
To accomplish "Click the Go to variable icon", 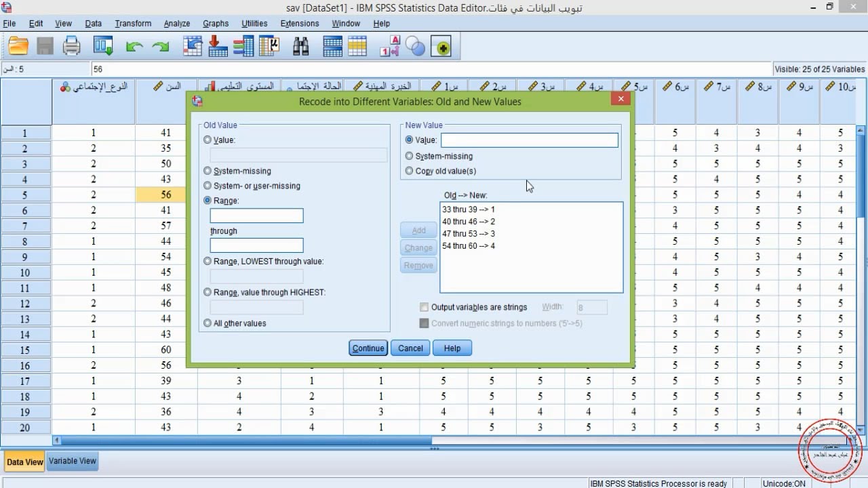I will click(x=218, y=46).
